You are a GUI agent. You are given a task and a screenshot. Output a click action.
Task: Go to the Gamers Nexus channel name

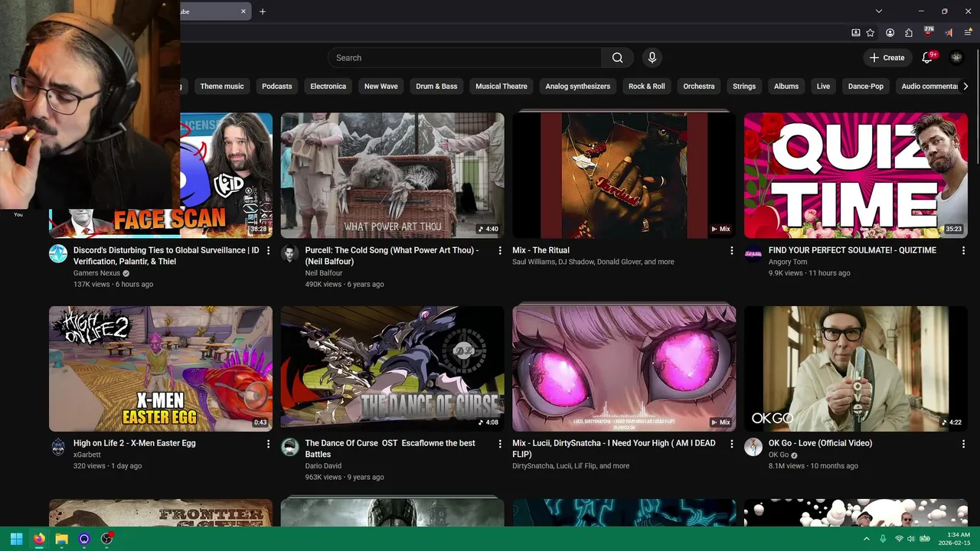(96, 273)
